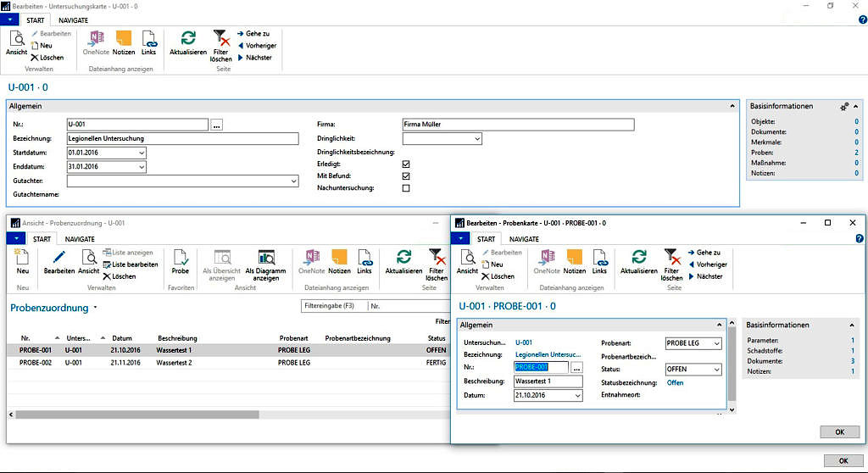The height and width of the screenshot is (473, 868).
Task: Click Bearbeiten pencil icon in Probenzuordnung
Action: [59, 259]
